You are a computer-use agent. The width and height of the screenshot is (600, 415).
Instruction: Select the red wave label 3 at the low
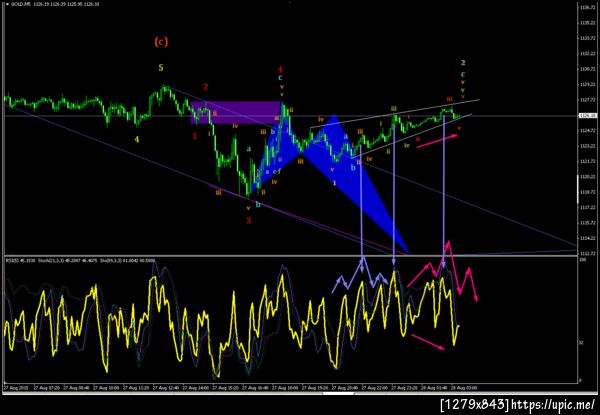248,220
